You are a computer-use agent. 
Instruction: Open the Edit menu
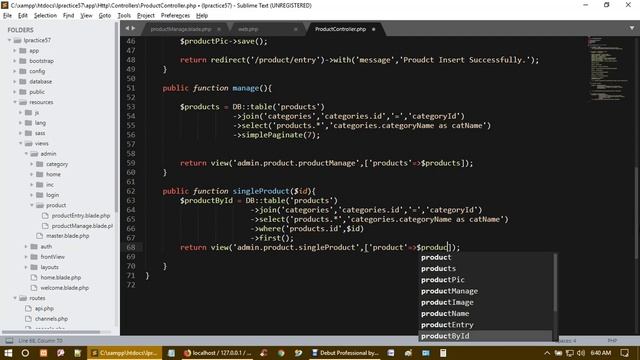(22, 16)
